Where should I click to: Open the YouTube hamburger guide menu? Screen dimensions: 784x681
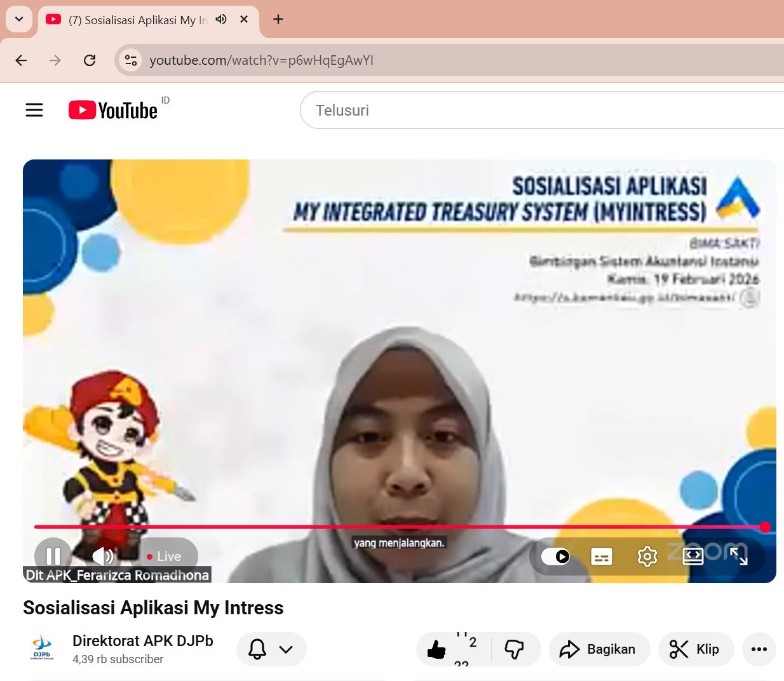point(34,110)
